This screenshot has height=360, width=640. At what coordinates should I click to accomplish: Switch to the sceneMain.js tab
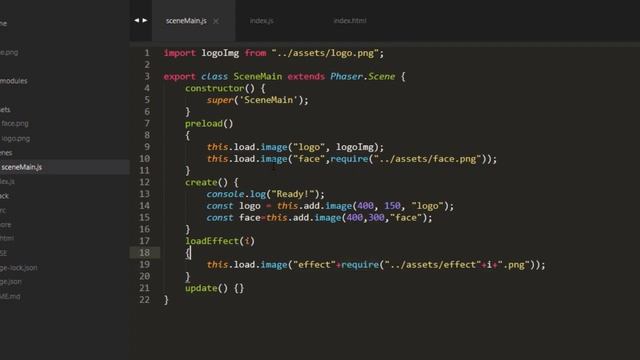tap(186, 21)
